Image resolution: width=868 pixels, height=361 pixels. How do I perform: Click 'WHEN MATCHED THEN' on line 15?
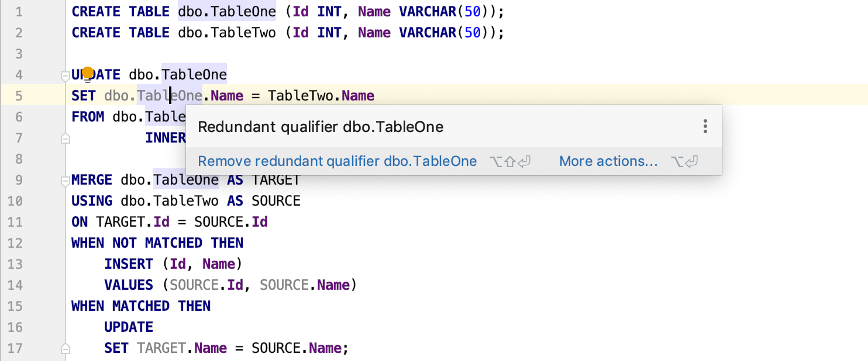pos(141,306)
